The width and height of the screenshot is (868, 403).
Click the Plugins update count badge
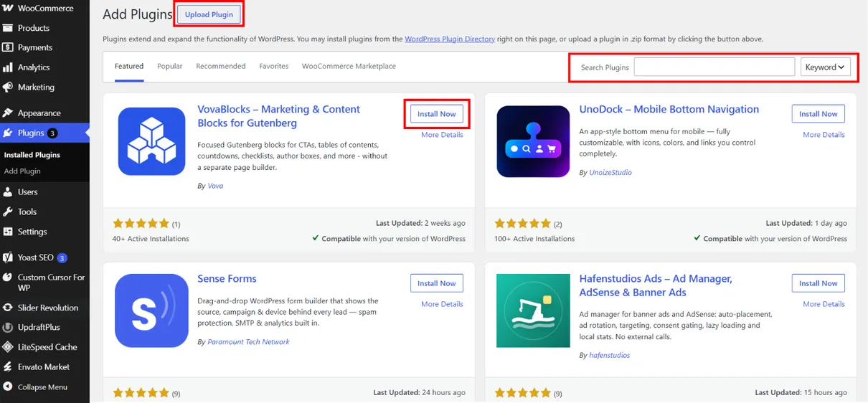(x=52, y=133)
